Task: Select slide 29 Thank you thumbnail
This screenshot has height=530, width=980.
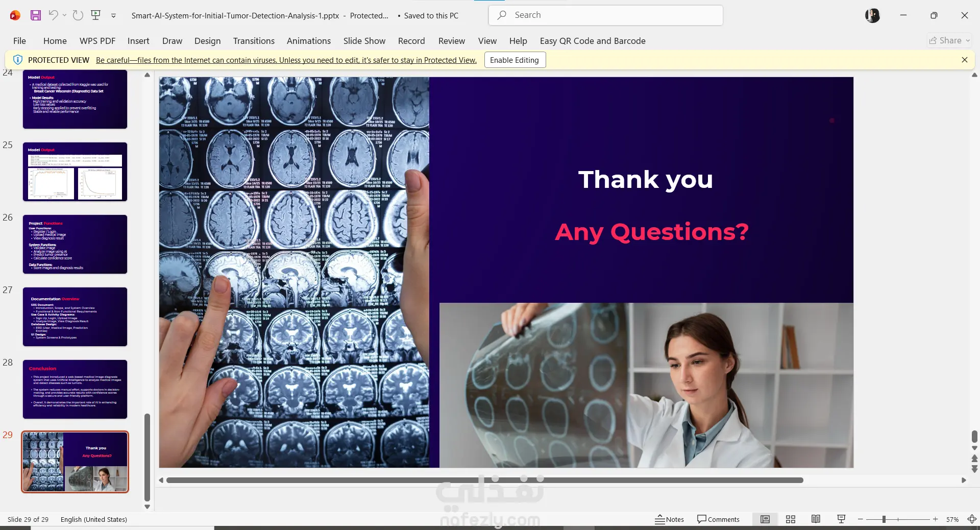Action: pyautogui.click(x=75, y=462)
